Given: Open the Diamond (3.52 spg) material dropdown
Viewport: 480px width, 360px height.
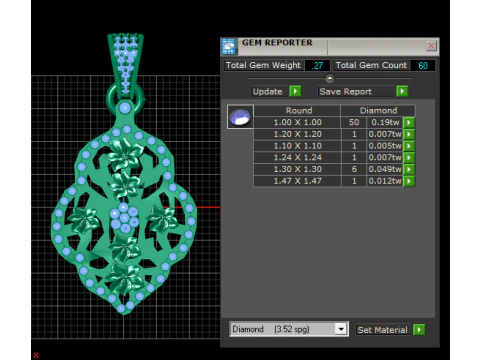Looking at the screenshot, I should point(341,329).
